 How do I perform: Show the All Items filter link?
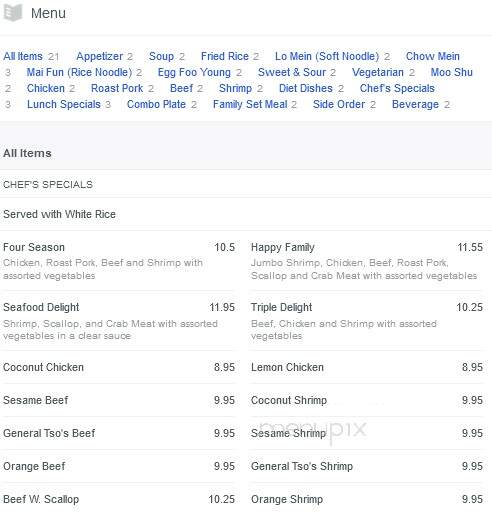point(23,56)
